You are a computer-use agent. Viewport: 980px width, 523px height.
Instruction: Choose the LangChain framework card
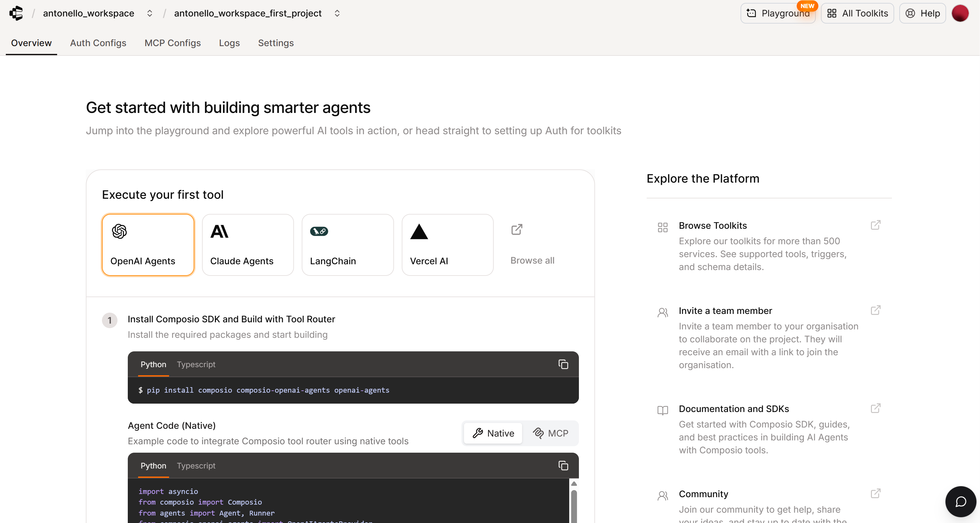[x=347, y=245]
